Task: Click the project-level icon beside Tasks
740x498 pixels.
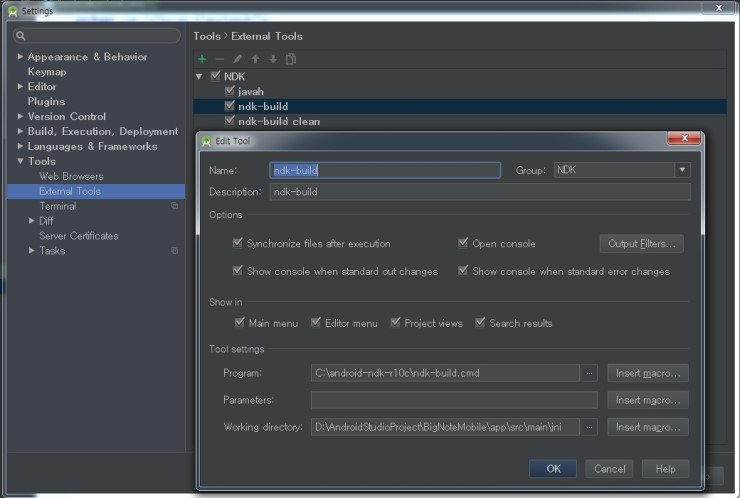Action: [x=175, y=251]
